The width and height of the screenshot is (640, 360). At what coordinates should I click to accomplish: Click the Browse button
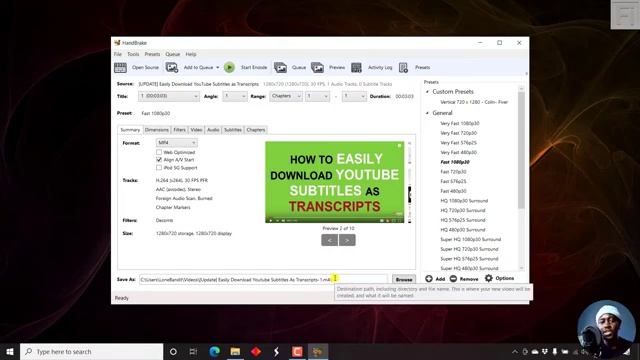(x=404, y=280)
